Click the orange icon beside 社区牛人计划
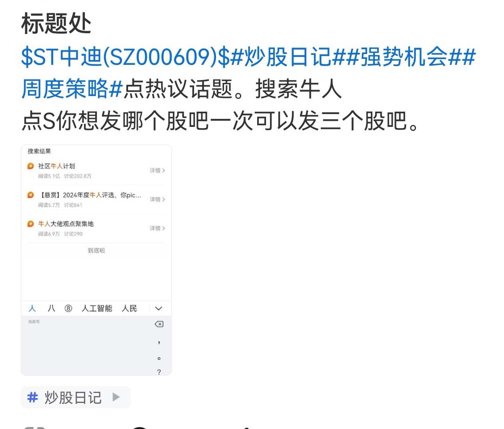 tap(30, 166)
